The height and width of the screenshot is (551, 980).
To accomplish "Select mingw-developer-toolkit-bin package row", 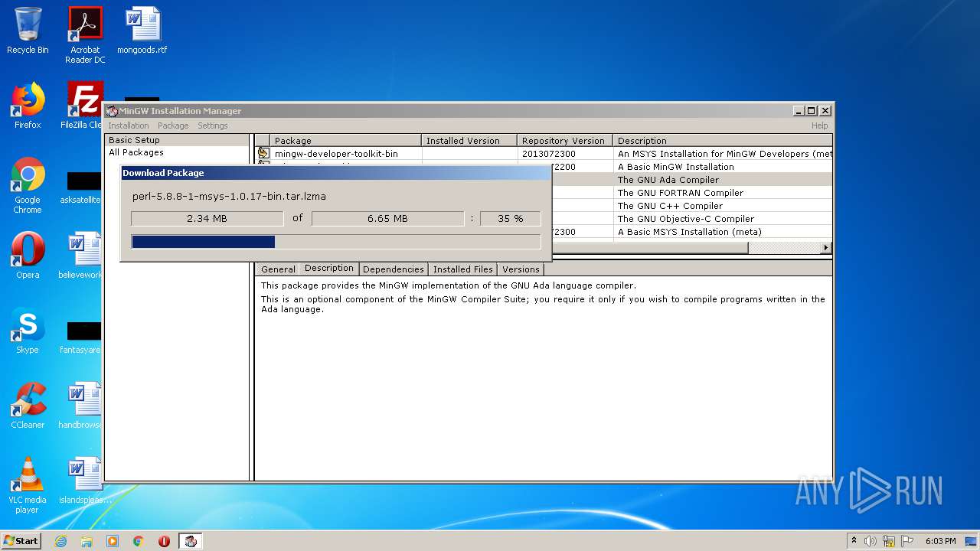I will click(544, 153).
